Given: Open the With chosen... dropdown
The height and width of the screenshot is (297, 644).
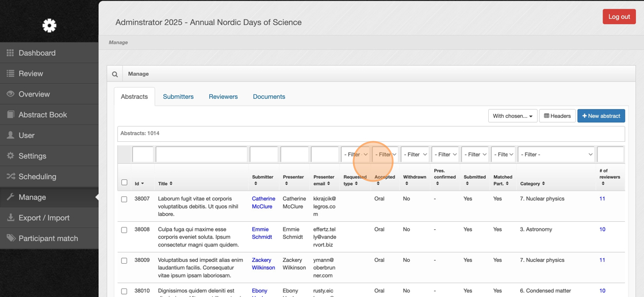Looking at the screenshot, I should tap(512, 116).
